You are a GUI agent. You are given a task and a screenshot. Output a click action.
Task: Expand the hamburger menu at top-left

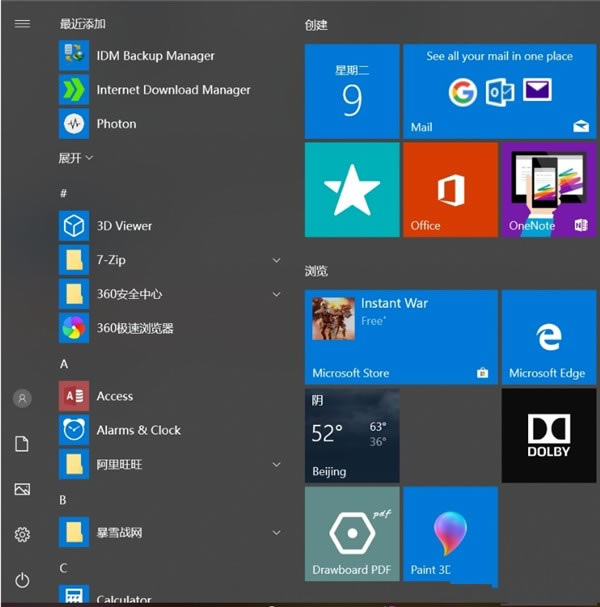tap(22, 23)
